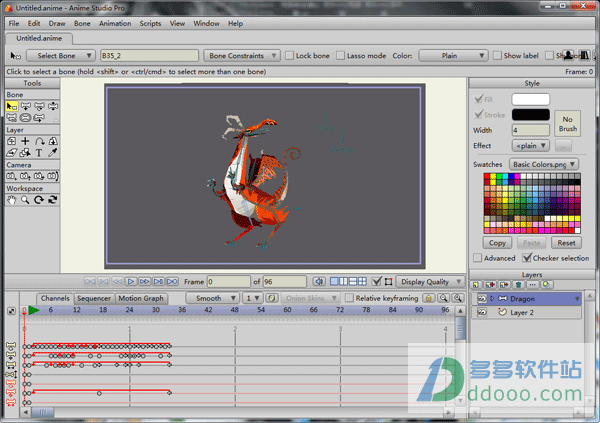This screenshot has height=423, width=600.
Task: Select the double-arrow Orbit Workspace tool
Action: point(53,200)
